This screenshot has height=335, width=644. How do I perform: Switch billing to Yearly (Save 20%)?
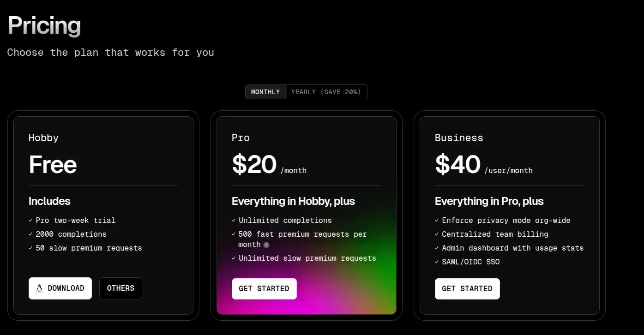[x=326, y=92]
